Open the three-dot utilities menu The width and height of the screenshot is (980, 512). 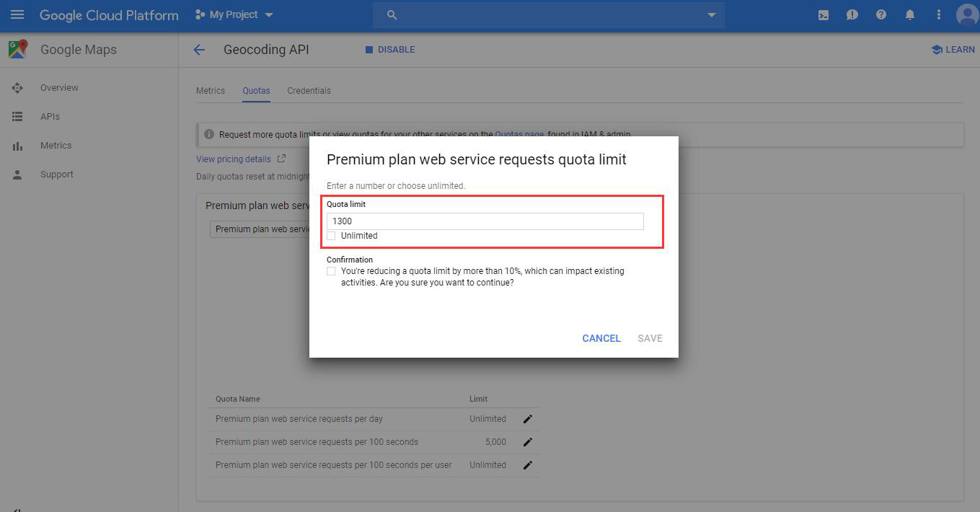click(939, 14)
